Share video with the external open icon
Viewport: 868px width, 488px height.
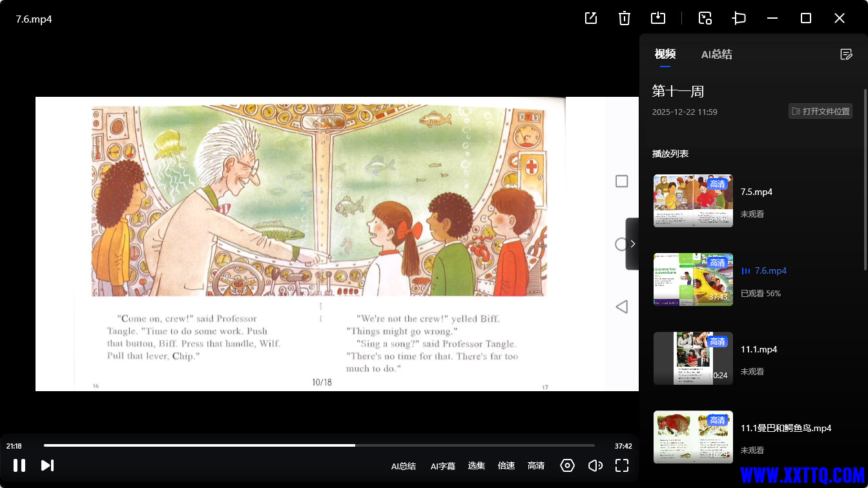tap(590, 18)
